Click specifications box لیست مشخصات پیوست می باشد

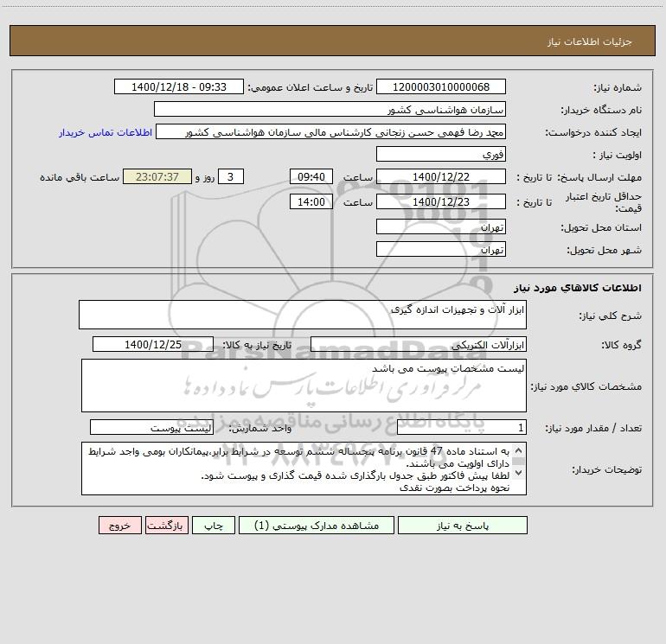[x=304, y=386]
